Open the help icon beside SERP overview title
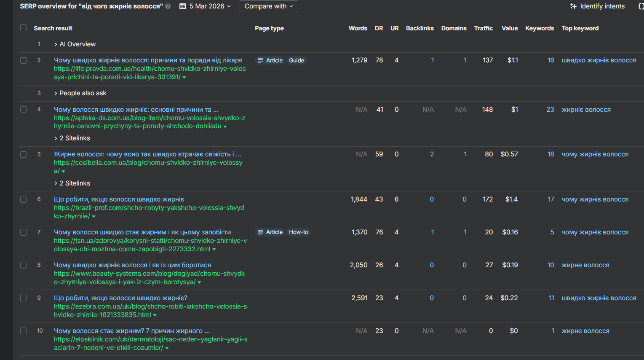This screenshot has height=360, width=644. coord(168,6)
